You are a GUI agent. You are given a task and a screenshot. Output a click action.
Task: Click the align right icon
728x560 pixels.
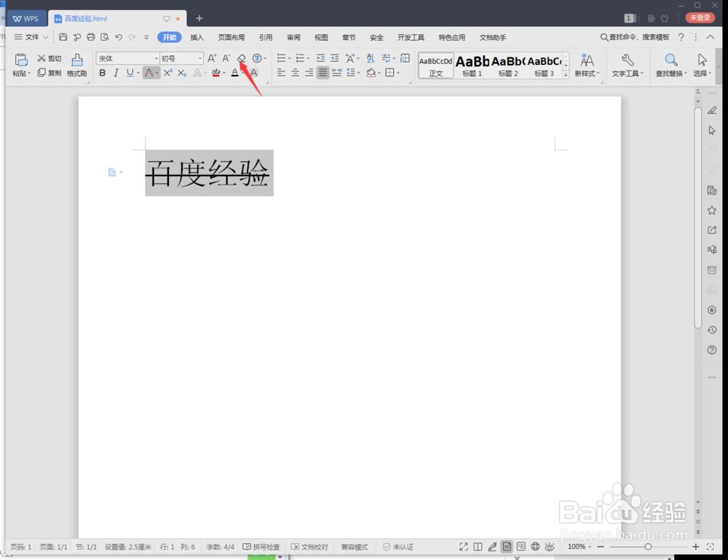pos(309,72)
